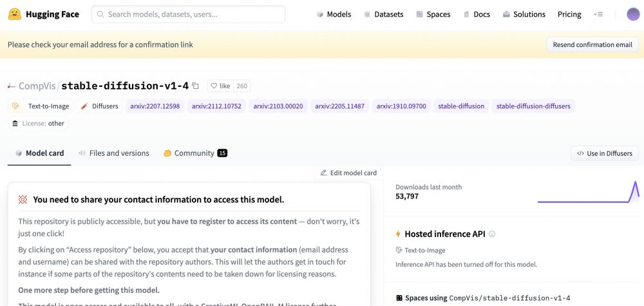
Task: Click 'Inference API has been turned off' text
Action: click(x=466, y=265)
